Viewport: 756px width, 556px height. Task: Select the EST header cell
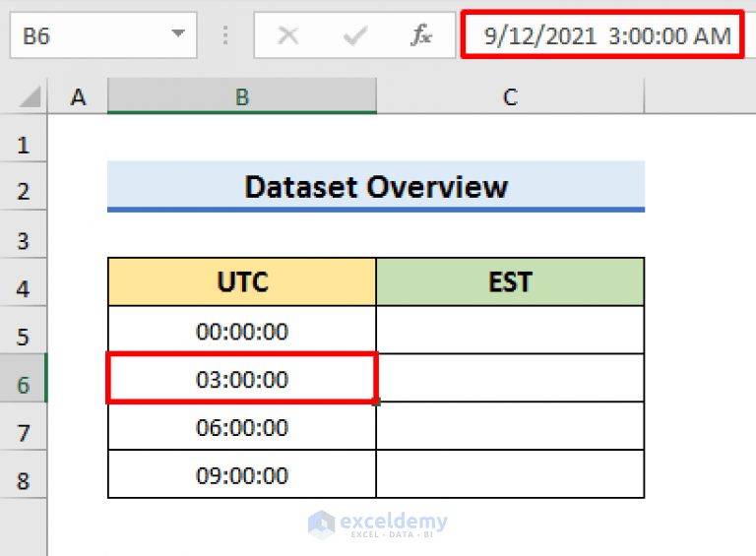pyautogui.click(x=510, y=281)
